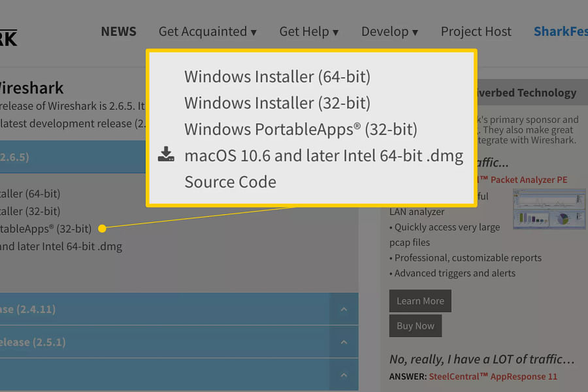The width and height of the screenshot is (588, 392).
Task: Choose Windows Installer (32-bit) in the highlighted callout
Action: [x=277, y=103]
